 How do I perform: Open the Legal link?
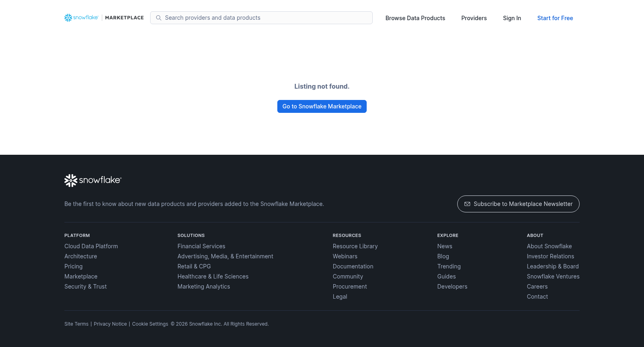coord(340,297)
